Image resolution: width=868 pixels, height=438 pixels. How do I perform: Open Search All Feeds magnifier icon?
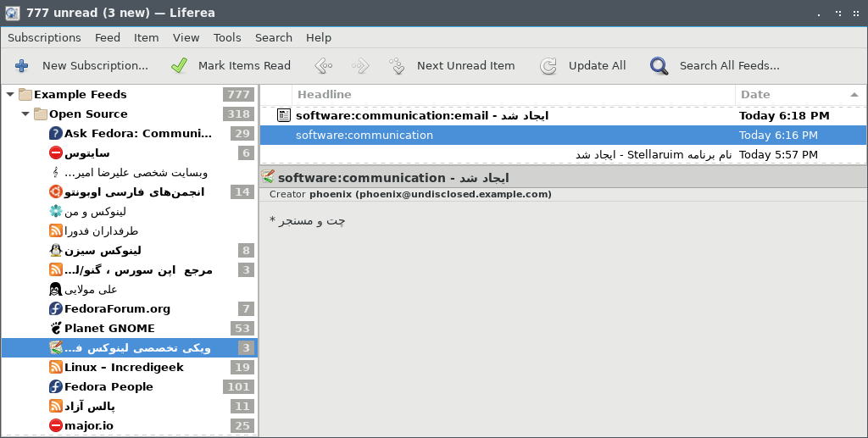[659, 66]
